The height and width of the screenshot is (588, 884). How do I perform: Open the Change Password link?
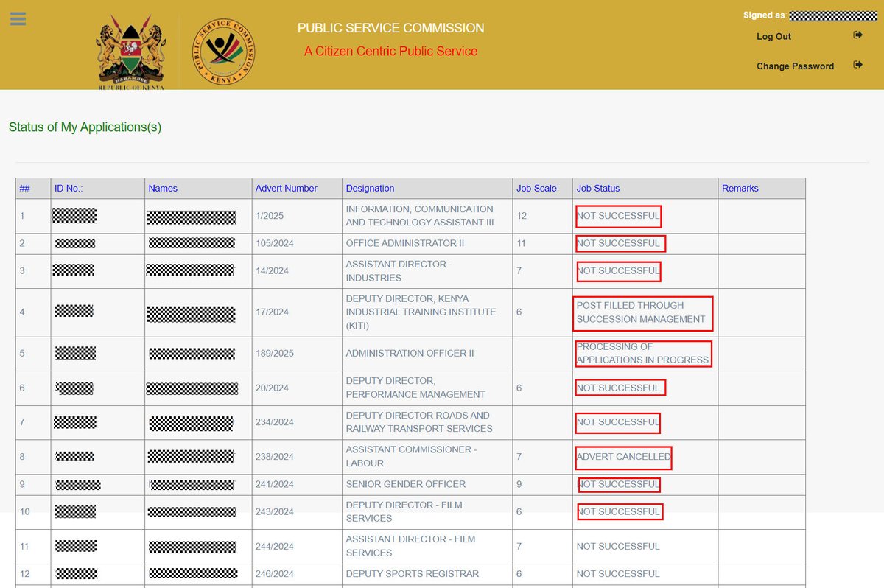point(795,66)
